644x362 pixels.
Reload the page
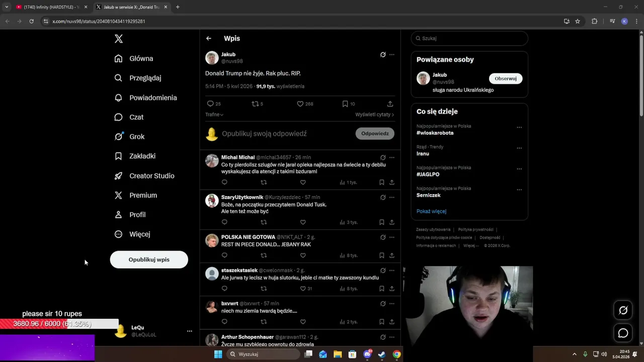pos(31,21)
